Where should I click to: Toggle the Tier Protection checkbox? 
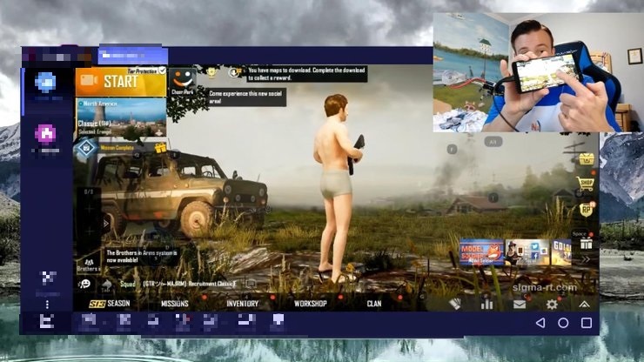(x=163, y=70)
